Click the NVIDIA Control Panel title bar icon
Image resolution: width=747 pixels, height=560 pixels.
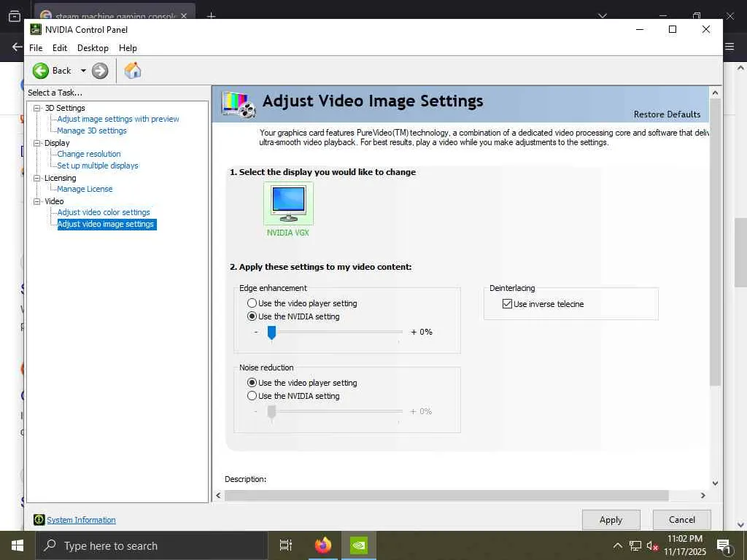tap(36, 29)
